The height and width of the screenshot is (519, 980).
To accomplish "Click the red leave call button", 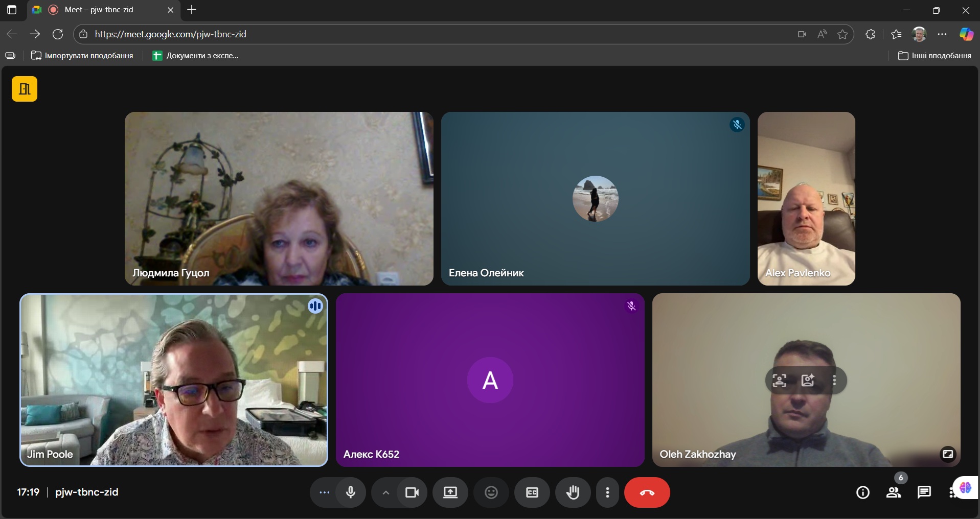I will point(647,492).
